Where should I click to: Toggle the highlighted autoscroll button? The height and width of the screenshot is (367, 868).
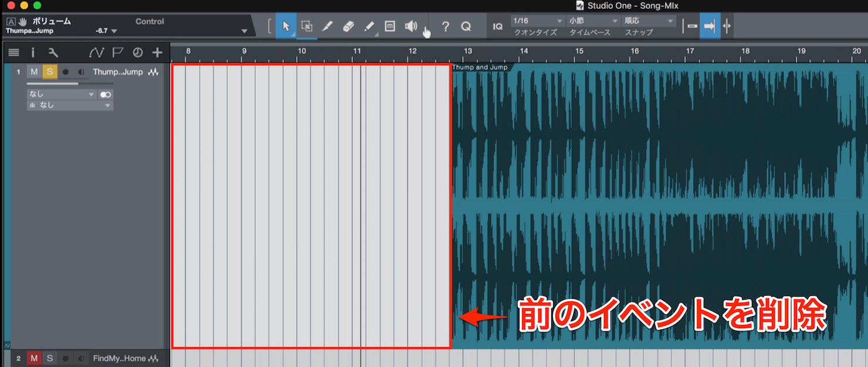(x=710, y=26)
